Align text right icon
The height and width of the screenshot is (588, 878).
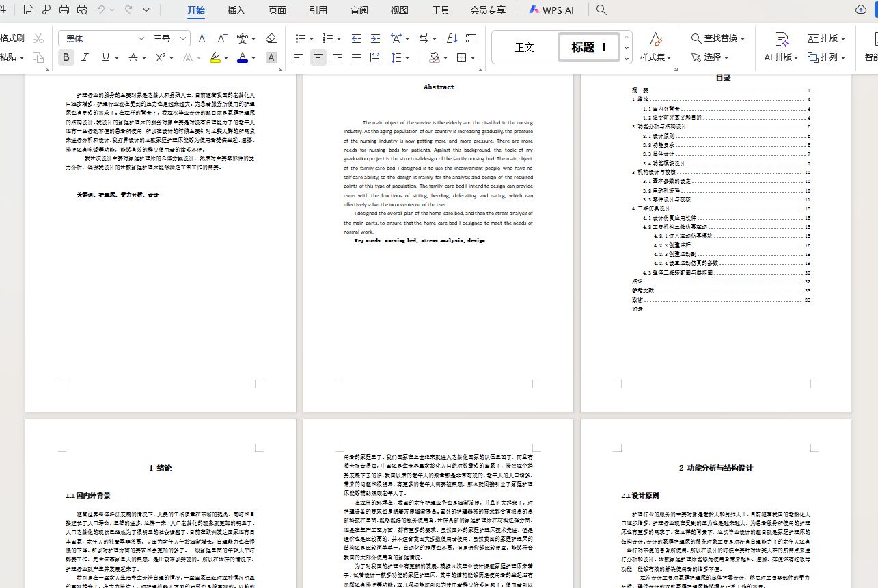[x=337, y=58]
